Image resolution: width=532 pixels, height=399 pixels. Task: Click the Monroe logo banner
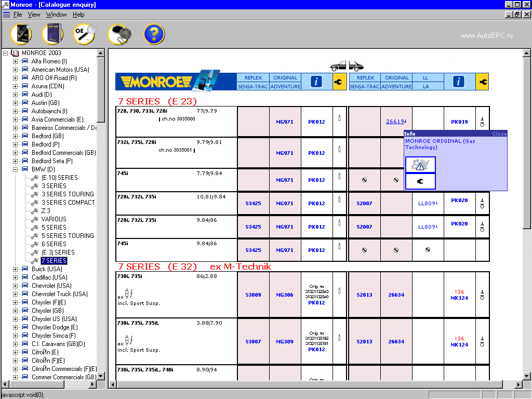[156, 81]
